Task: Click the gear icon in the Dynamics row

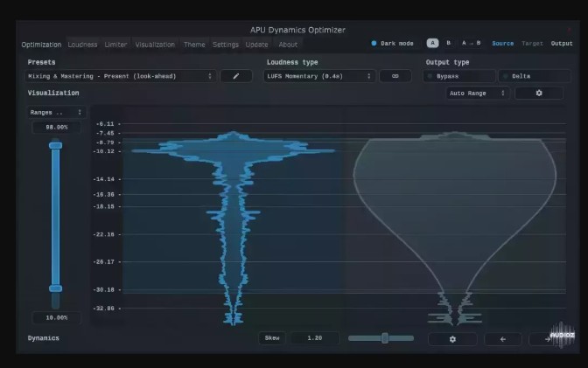Action: tap(452, 338)
